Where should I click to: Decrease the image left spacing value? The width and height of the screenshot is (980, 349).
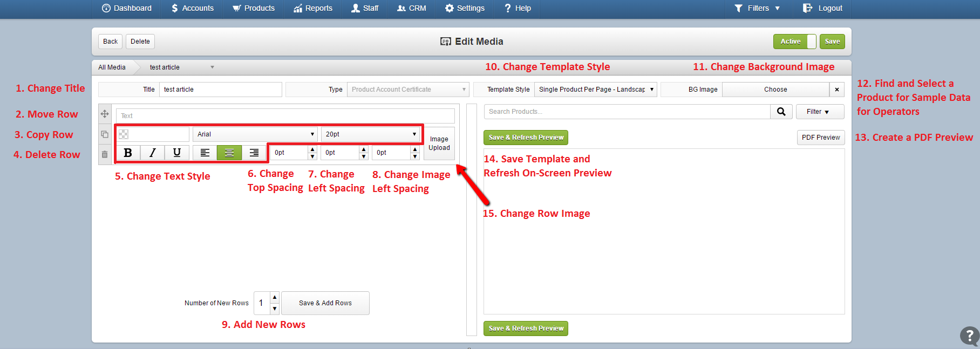click(x=415, y=156)
